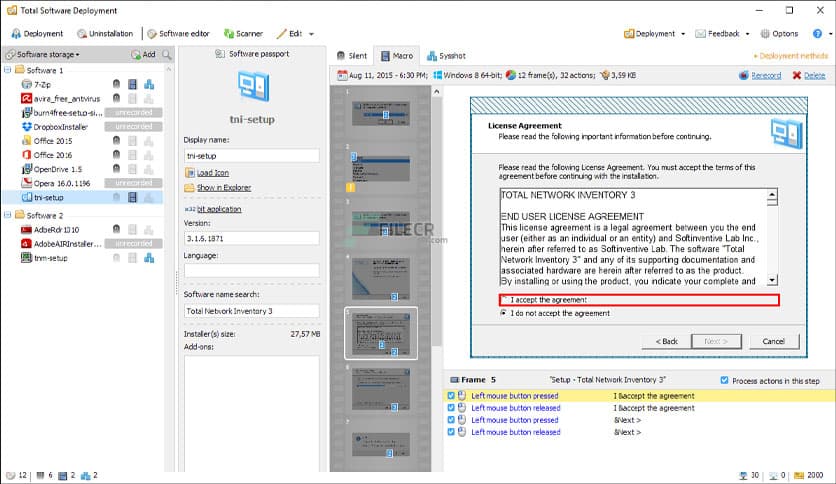The image size is (836, 484).
Task: Collapse the Software 2 group
Action: [x=7, y=215]
